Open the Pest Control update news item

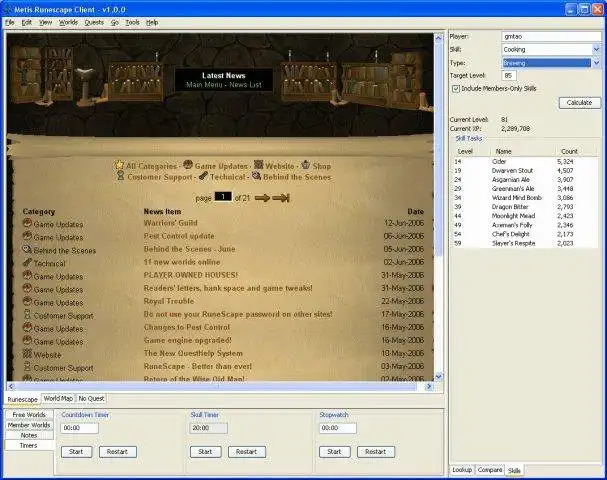pos(179,236)
